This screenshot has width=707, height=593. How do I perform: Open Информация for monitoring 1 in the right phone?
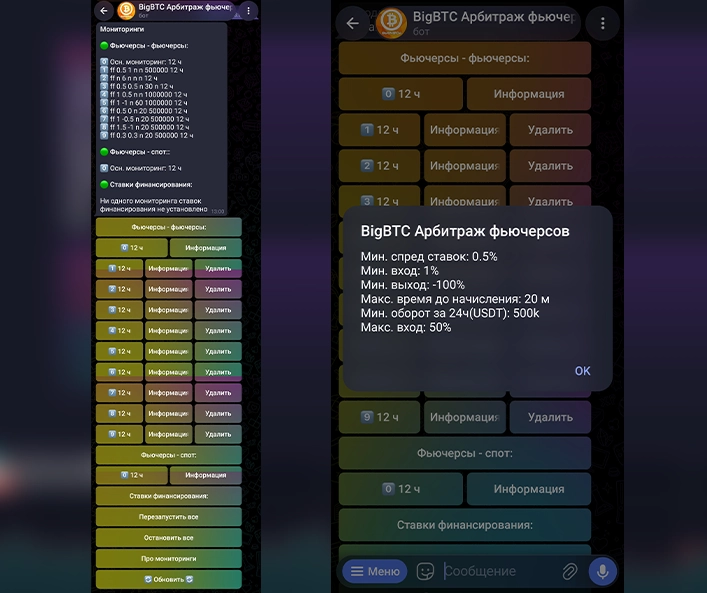[x=465, y=130]
